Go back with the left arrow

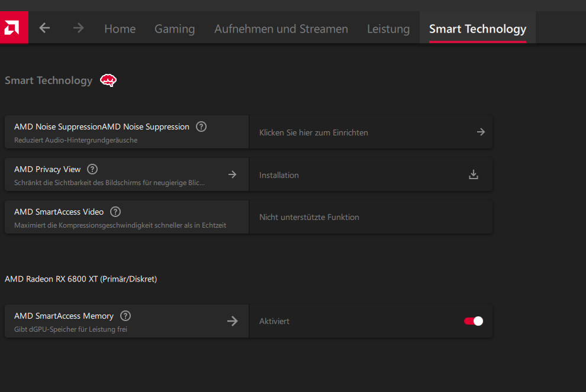click(x=44, y=28)
